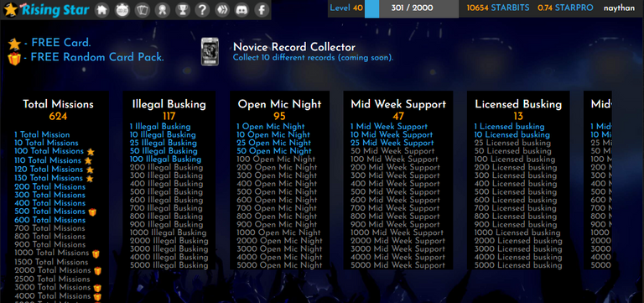Click gift icon next to 500 Total Missions

(x=92, y=212)
